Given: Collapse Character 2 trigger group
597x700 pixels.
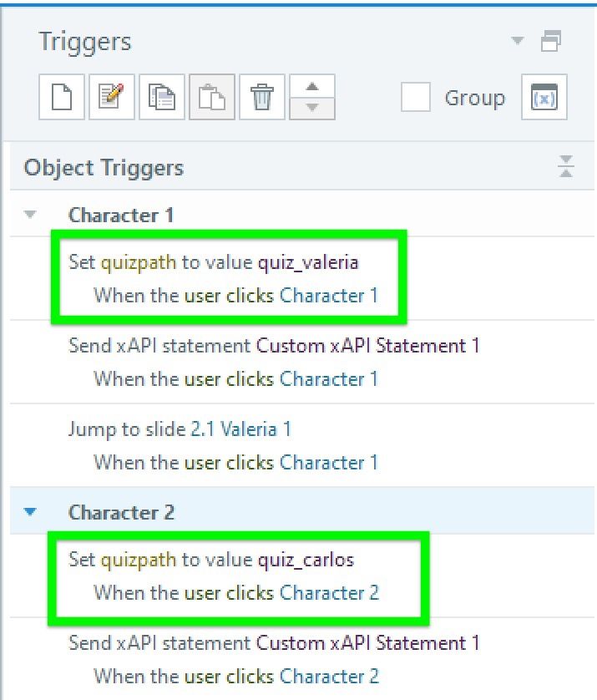Looking at the screenshot, I should [31, 512].
